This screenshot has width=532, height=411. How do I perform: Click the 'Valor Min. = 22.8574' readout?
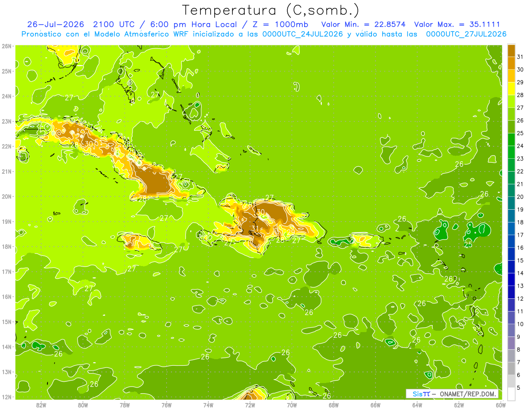(363, 24)
